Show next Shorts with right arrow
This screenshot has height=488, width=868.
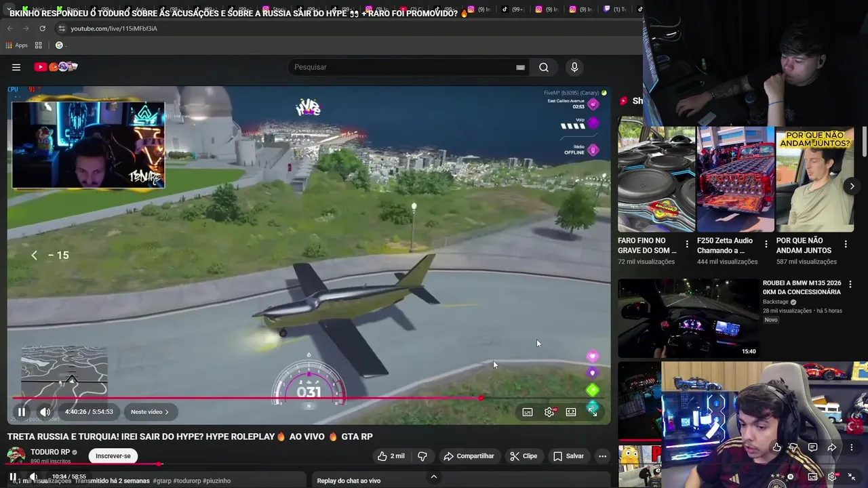tap(852, 186)
